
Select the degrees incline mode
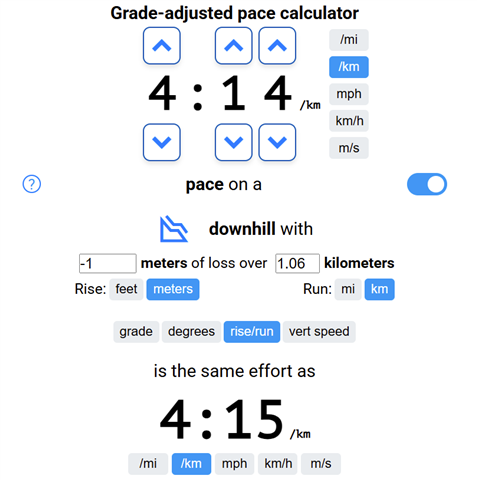[x=191, y=332]
